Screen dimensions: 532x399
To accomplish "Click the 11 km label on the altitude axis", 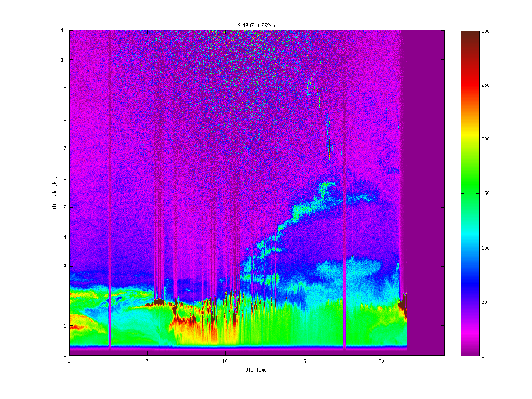I will pyautogui.click(x=63, y=31).
